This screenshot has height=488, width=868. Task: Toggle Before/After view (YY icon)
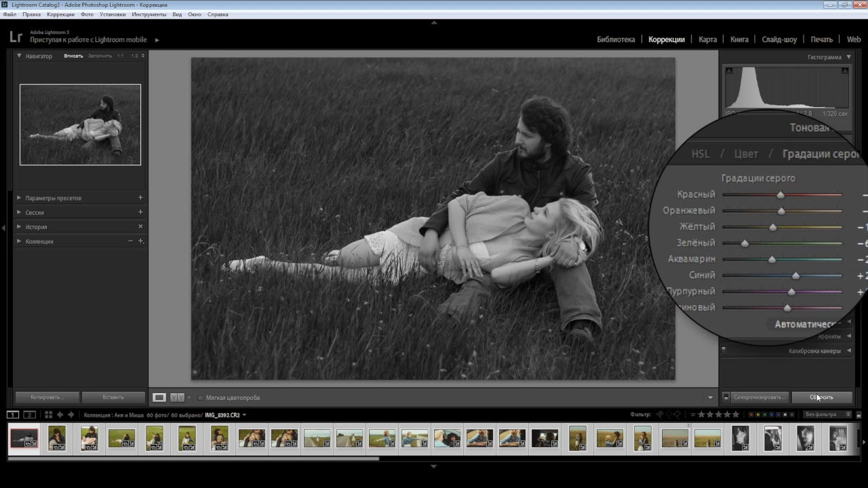(177, 397)
